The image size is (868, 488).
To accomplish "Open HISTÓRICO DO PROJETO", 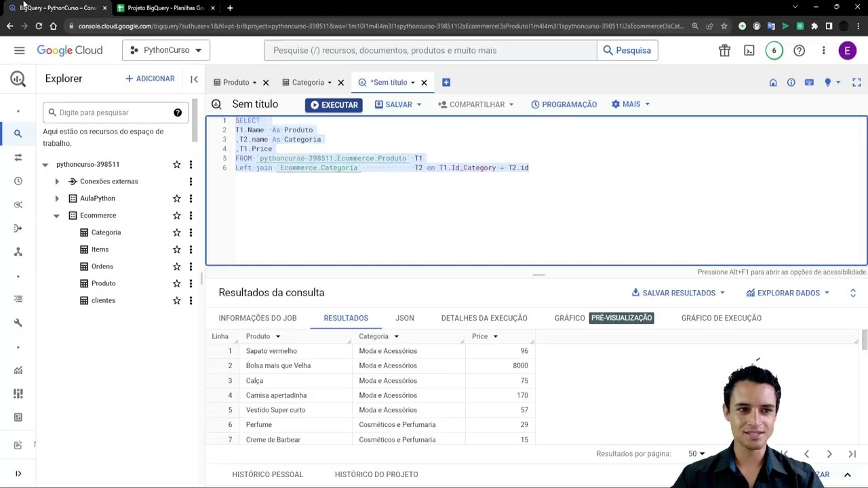I will [376, 474].
